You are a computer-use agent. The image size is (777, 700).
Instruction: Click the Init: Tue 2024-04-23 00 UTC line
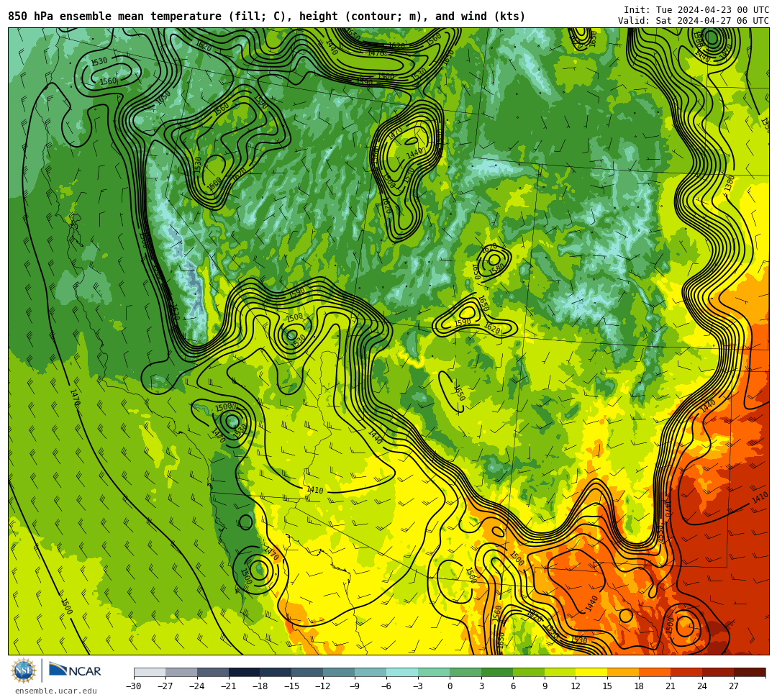[696, 10]
